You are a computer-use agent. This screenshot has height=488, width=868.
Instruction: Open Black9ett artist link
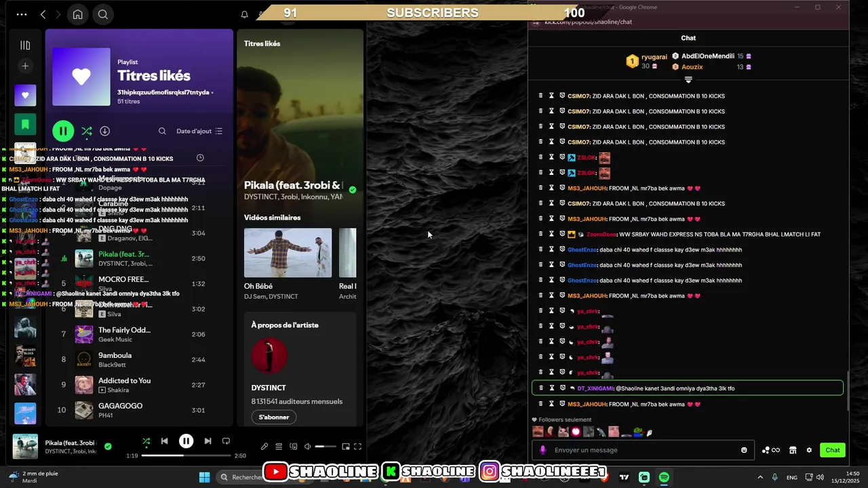(x=113, y=365)
